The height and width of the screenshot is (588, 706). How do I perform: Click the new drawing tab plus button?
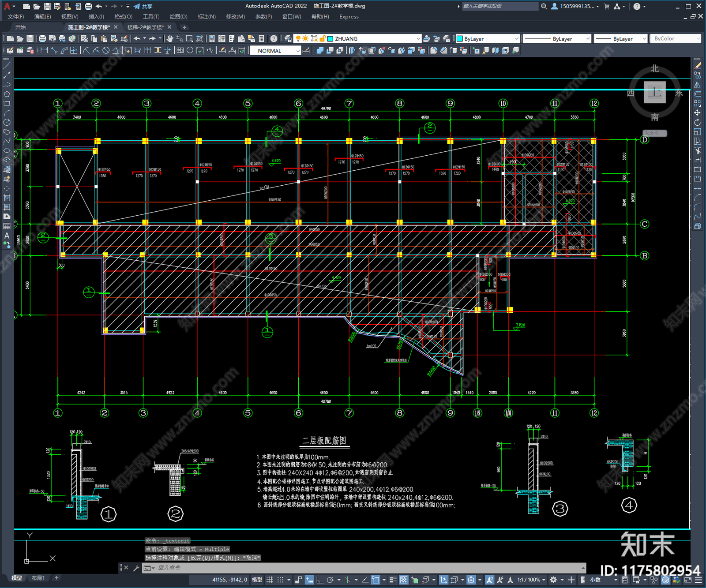[x=184, y=27]
